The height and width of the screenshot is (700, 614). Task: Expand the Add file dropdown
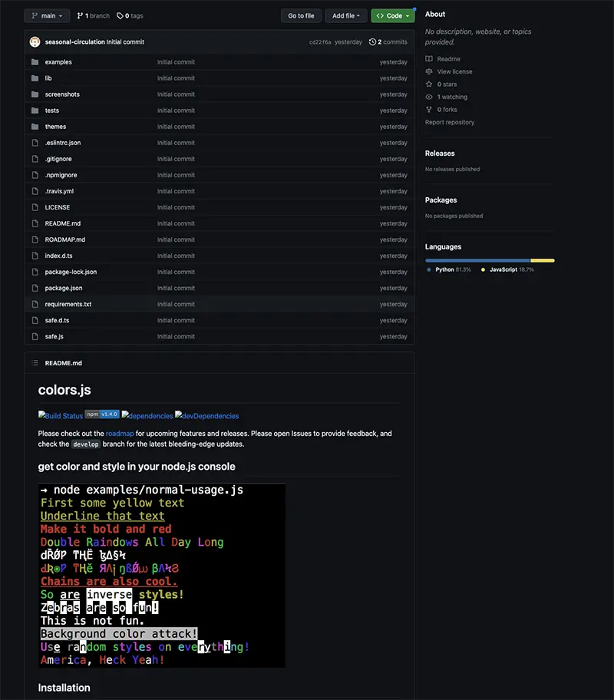[346, 15]
